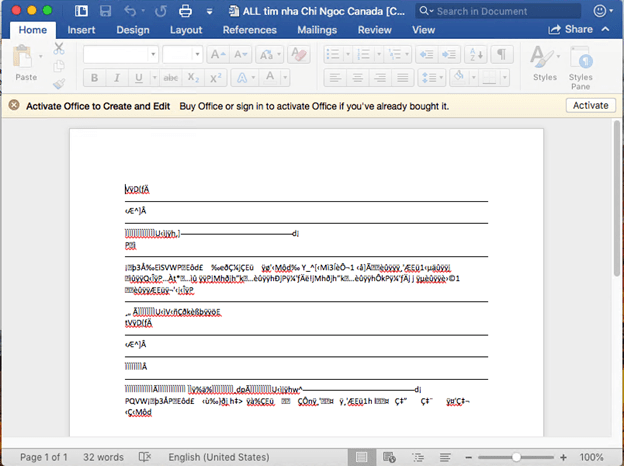Select the Format Painter brush icon
Viewport: 624px width, 466px height.
59,84
